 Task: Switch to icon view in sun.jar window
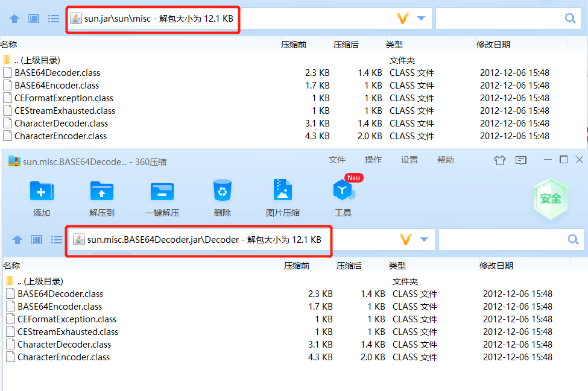click(x=34, y=19)
